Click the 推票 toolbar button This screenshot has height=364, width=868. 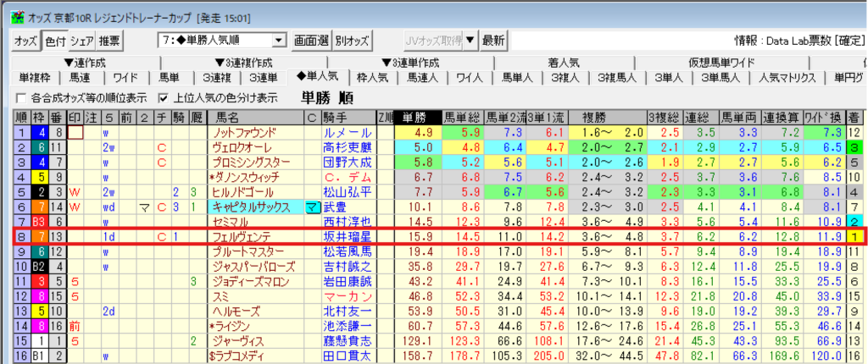point(108,40)
